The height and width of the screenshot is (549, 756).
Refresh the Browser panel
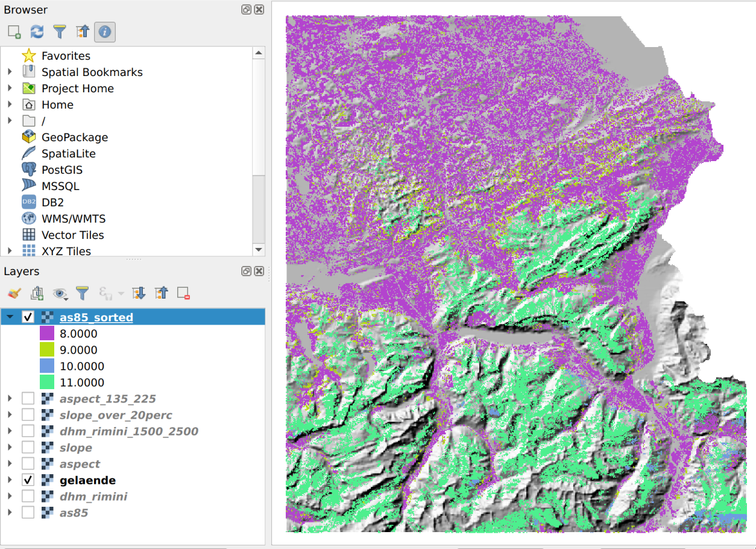(x=37, y=32)
